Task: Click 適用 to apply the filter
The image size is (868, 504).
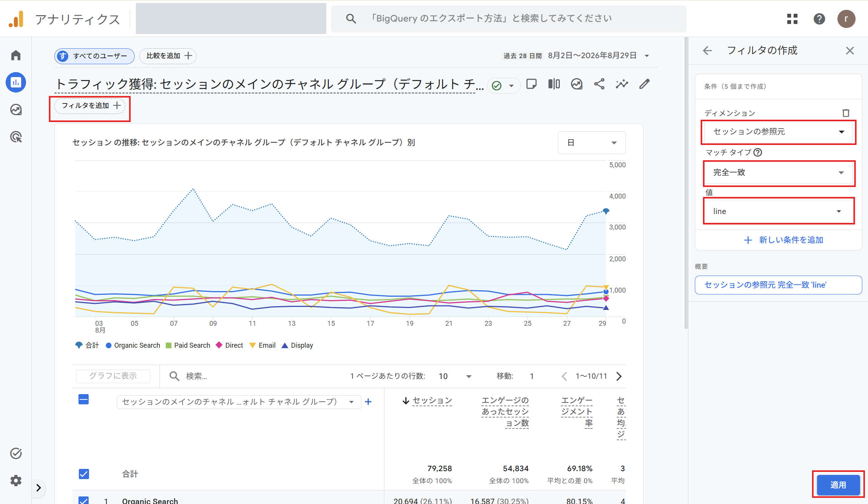Action: click(838, 485)
